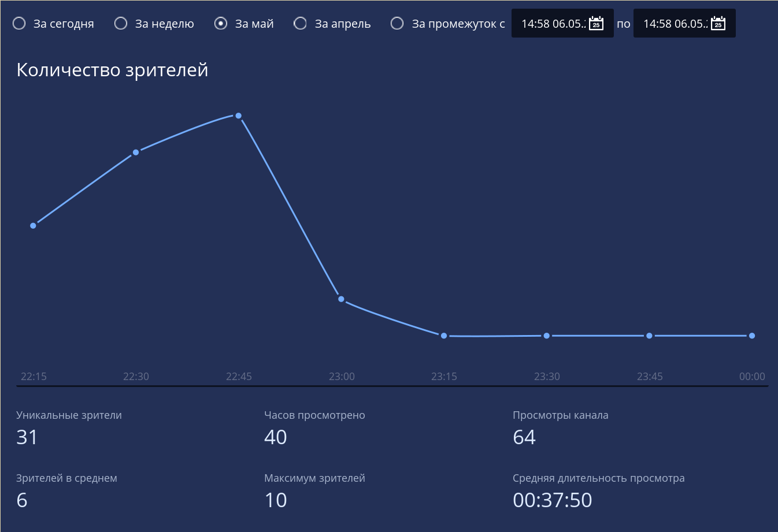Image resolution: width=778 pixels, height=532 pixels.
Task: Open the calendar icon in the start date field
Action: coord(596,23)
